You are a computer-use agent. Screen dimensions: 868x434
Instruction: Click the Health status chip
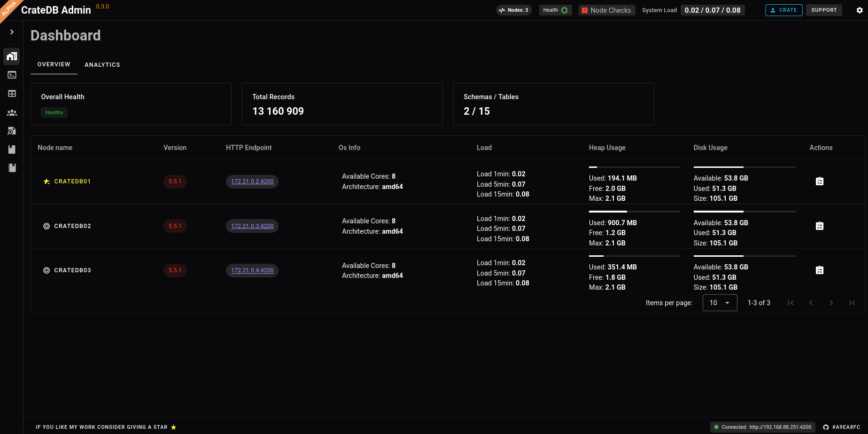pos(555,10)
